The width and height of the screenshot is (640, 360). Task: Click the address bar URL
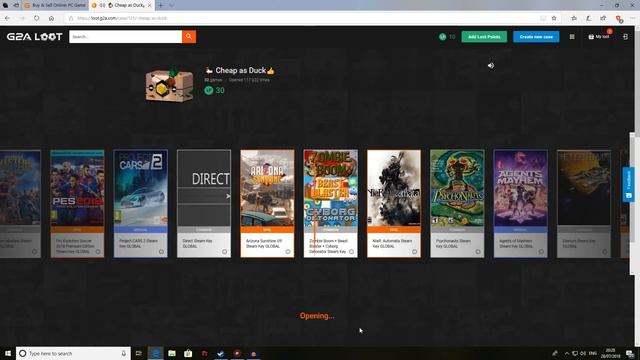pyautogui.click(x=122, y=18)
